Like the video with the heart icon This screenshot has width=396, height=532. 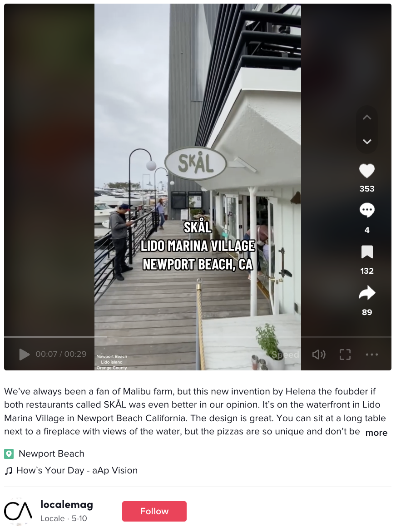point(367,171)
